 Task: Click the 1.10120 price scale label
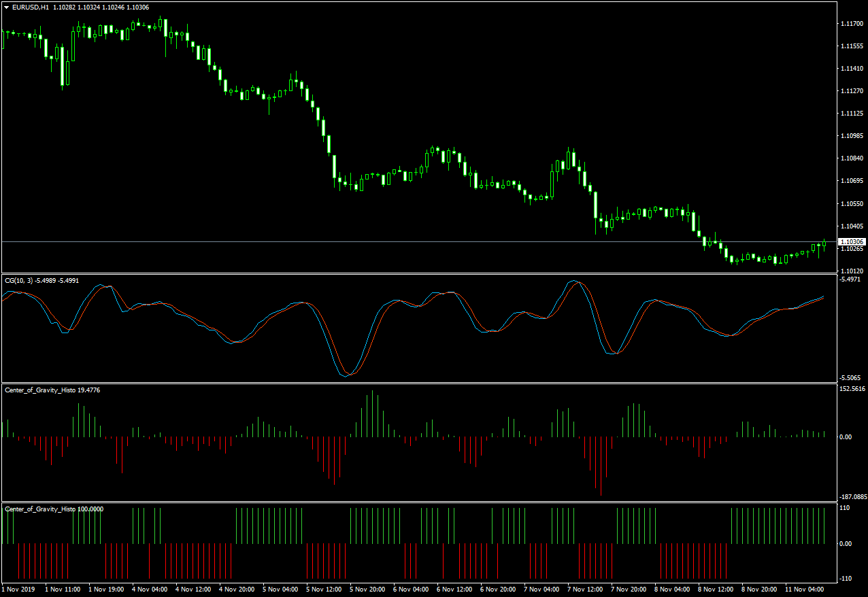(x=852, y=271)
